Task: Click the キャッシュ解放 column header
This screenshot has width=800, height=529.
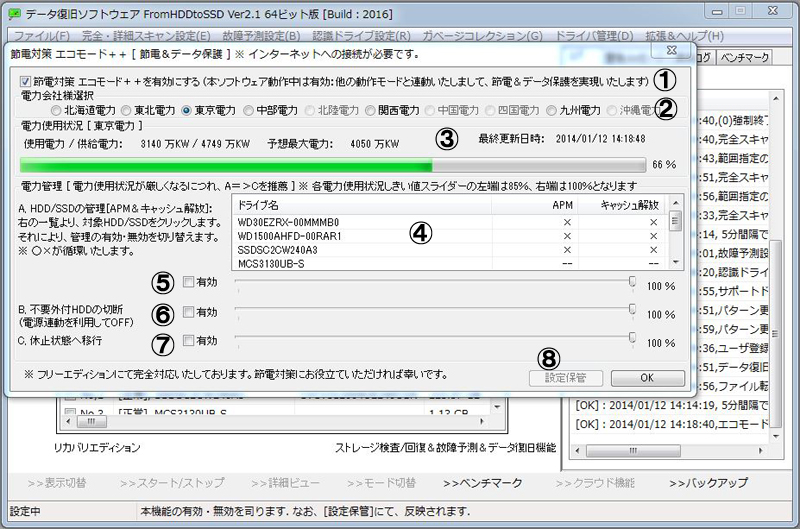Action: pyautogui.click(x=623, y=205)
